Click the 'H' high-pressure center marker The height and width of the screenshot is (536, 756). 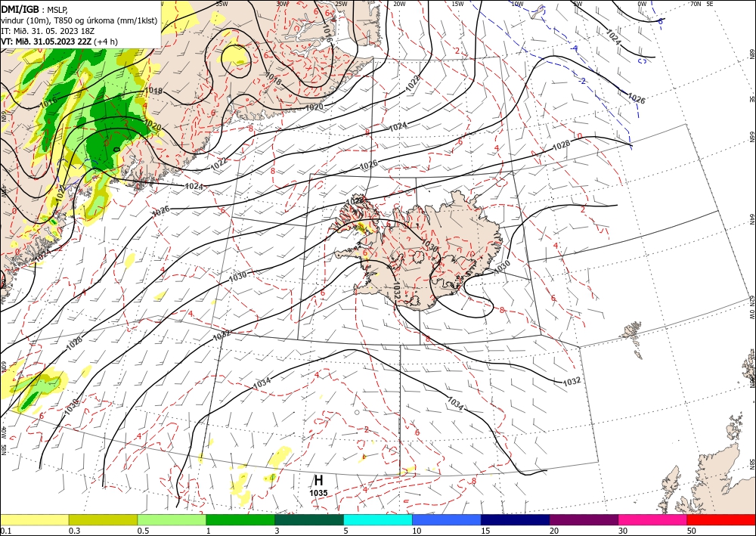pos(318,480)
